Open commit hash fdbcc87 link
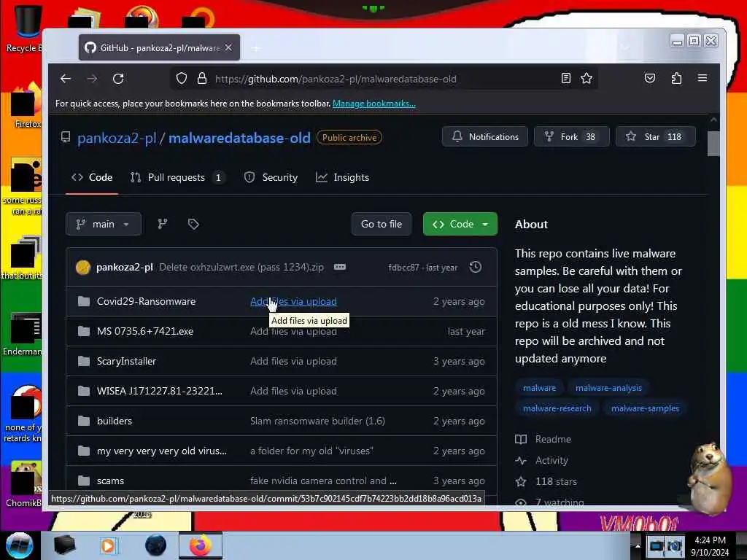This screenshot has height=560, width=747. [403, 268]
